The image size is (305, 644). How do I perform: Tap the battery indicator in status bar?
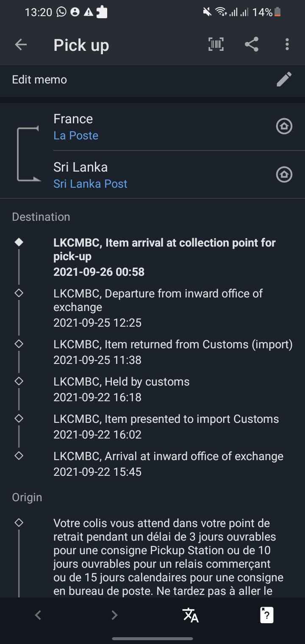pos(277,12)
